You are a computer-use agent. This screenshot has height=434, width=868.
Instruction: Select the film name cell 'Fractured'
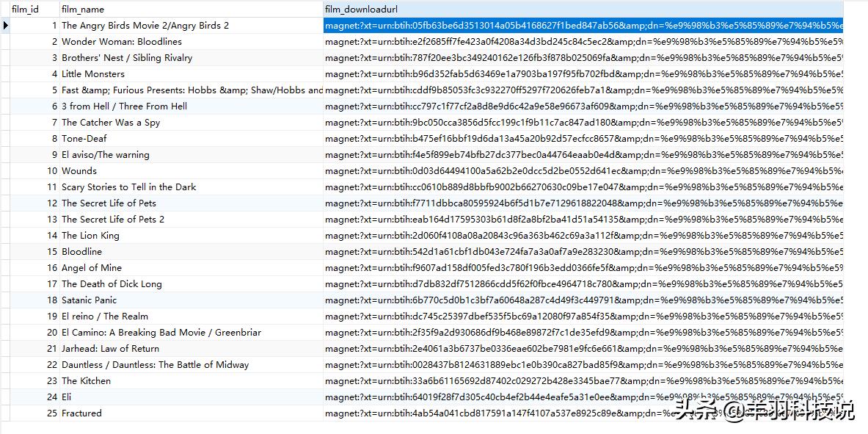click(81, 413)
